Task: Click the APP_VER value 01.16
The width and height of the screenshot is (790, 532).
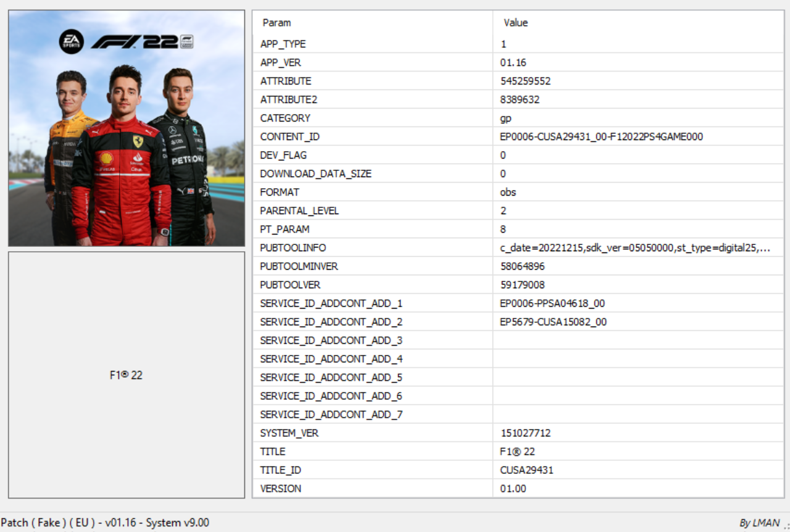Action: click(x=513, y=62)
